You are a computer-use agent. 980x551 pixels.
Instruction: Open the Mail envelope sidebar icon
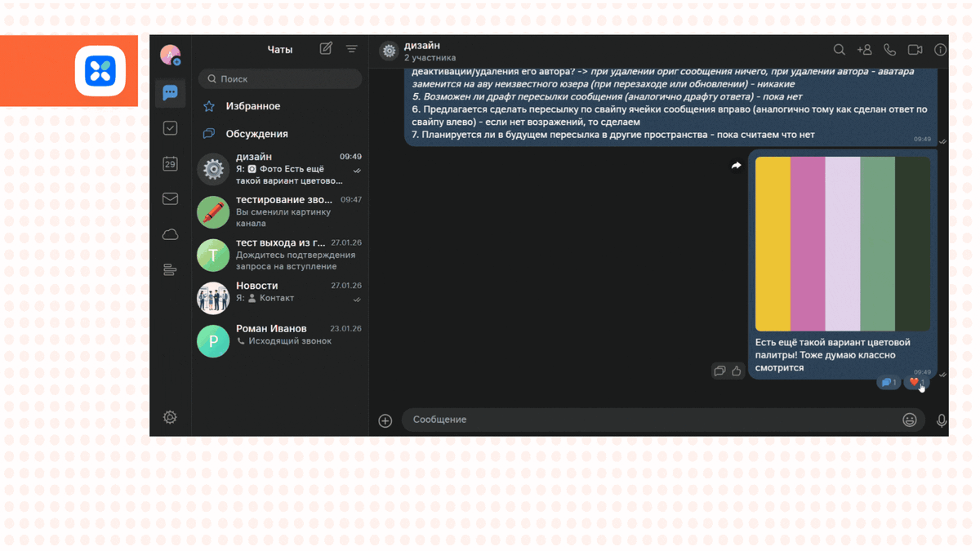170,199
